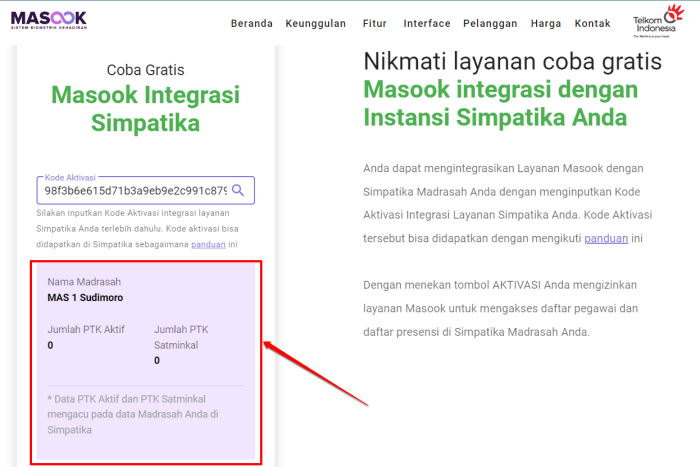Click the Nama Madrasah label

(84, 282)
